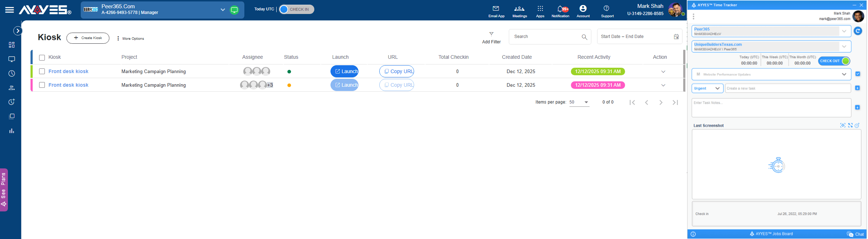Image resolution: width=868 pixels, height=239 pixels.
Task: Open Urgent priority dropdown
Action: 707,88
